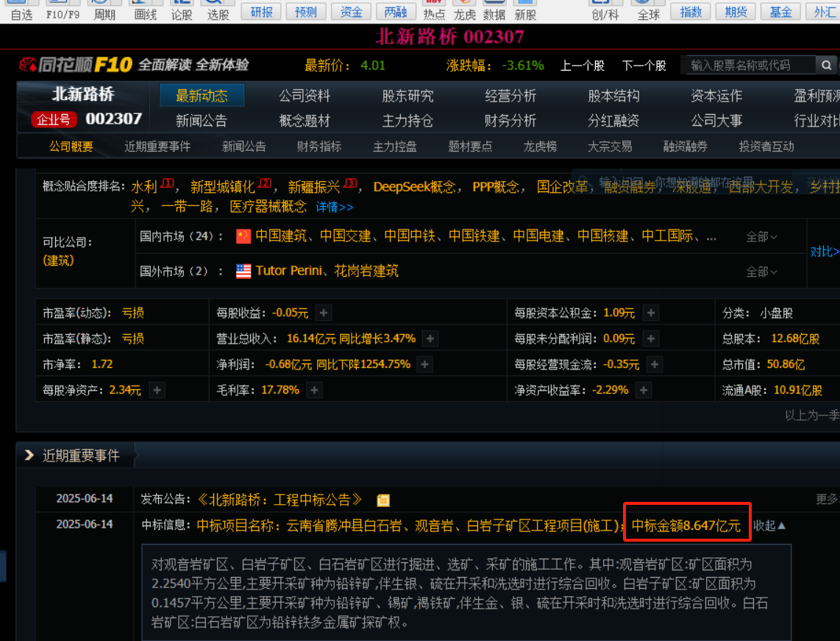
Task: Expand the 每股净资产 plus icon
Action: click(x=157, y=389)
